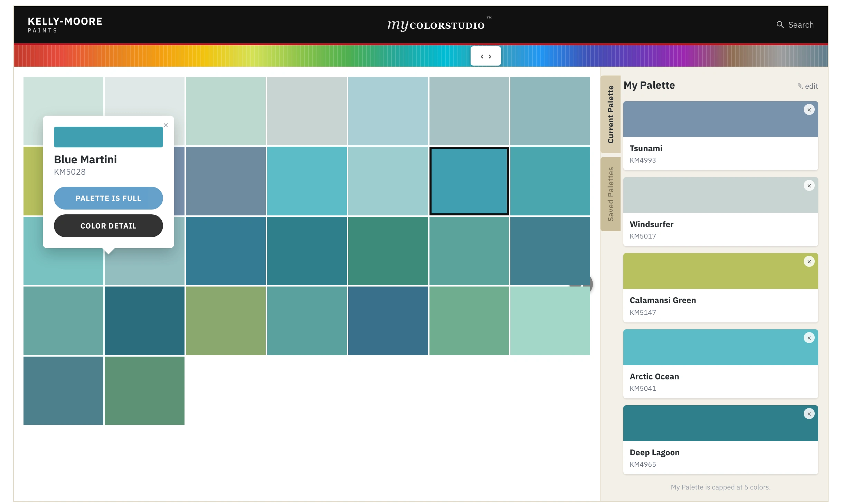Open the Search in header
The width and height of the screenshot is (841, 504).
795,25
